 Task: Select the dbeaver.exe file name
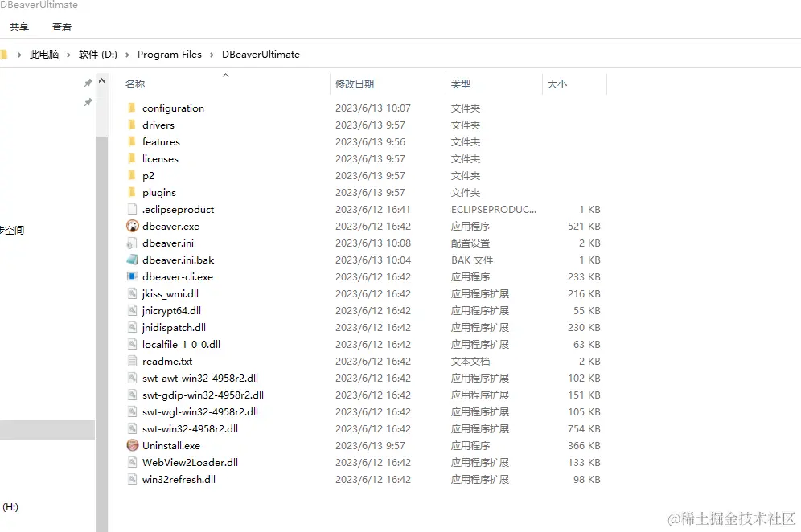(170, 226)
